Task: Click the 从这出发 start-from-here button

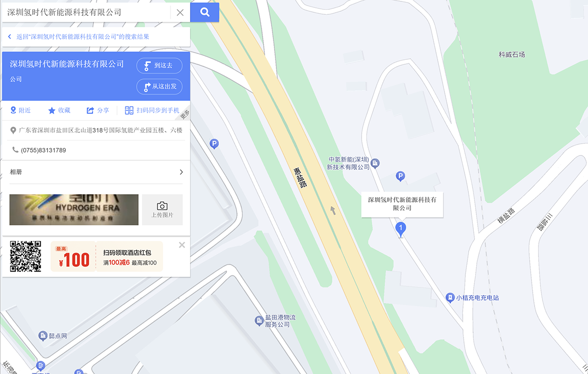Action: tap(159, 87)
